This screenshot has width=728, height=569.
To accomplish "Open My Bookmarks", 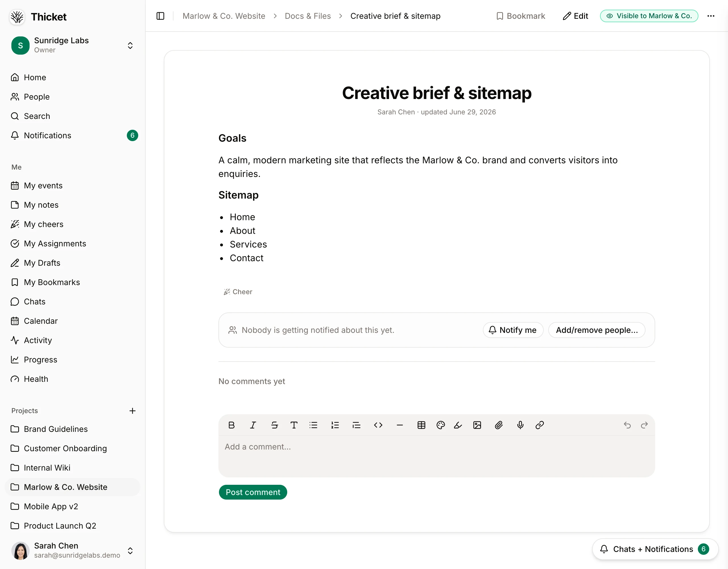I will point(72,282).
